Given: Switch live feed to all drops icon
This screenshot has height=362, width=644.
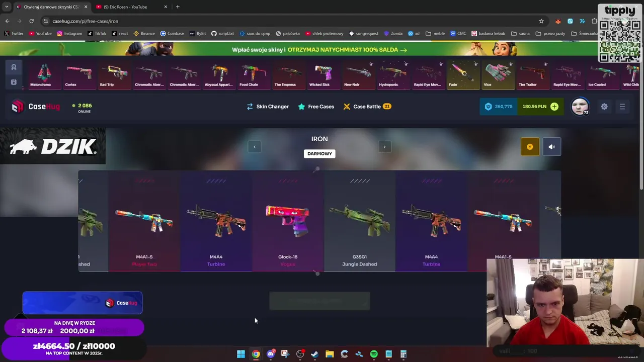Looking at the screenshot, I should tap(14, 82).
